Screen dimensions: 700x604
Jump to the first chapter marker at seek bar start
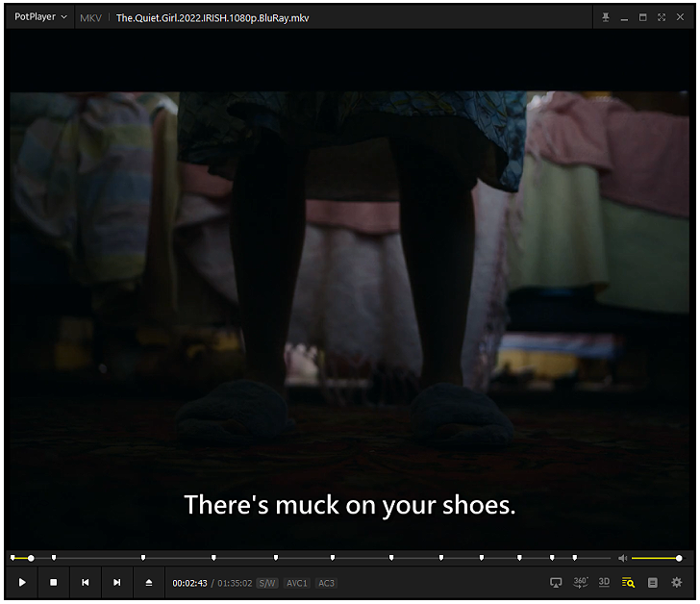(x=12, y=558)
